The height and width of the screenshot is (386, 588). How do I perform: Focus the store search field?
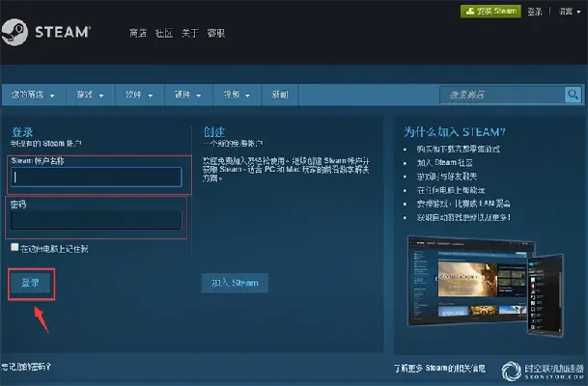click(x=502, y=95)
